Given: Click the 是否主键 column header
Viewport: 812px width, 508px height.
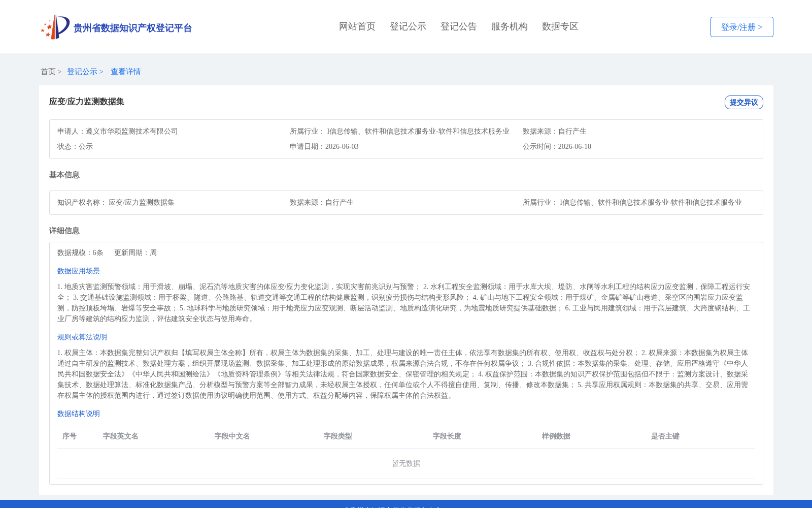Looking at the screenshot, I should (x=665, y=436).
